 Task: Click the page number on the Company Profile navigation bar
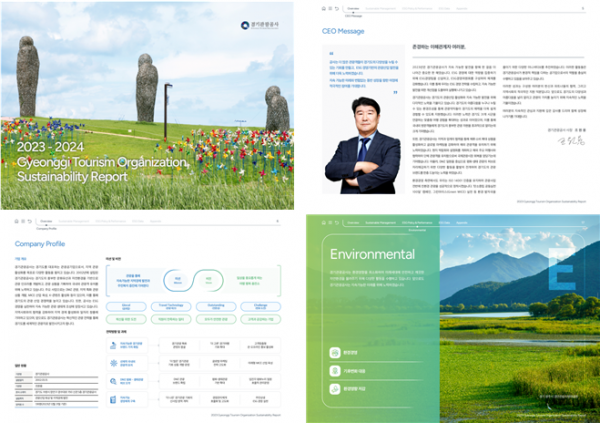(277, 221)
